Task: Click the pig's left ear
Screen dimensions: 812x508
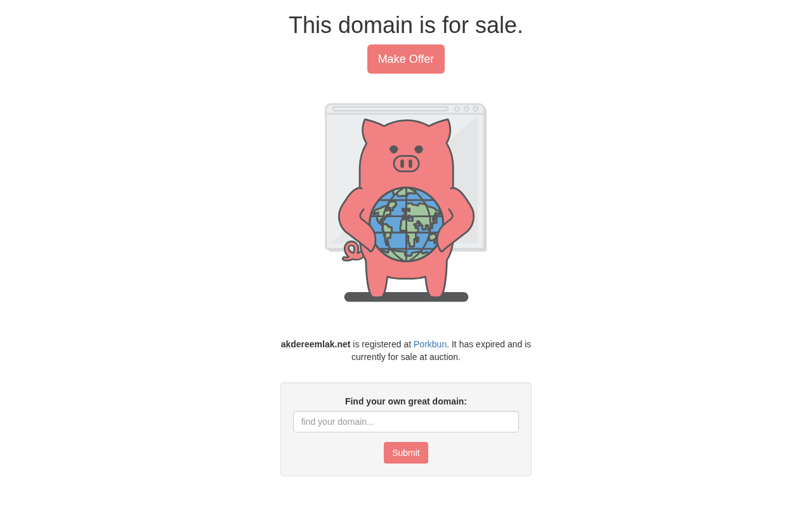Action: (x=373, y=130)
